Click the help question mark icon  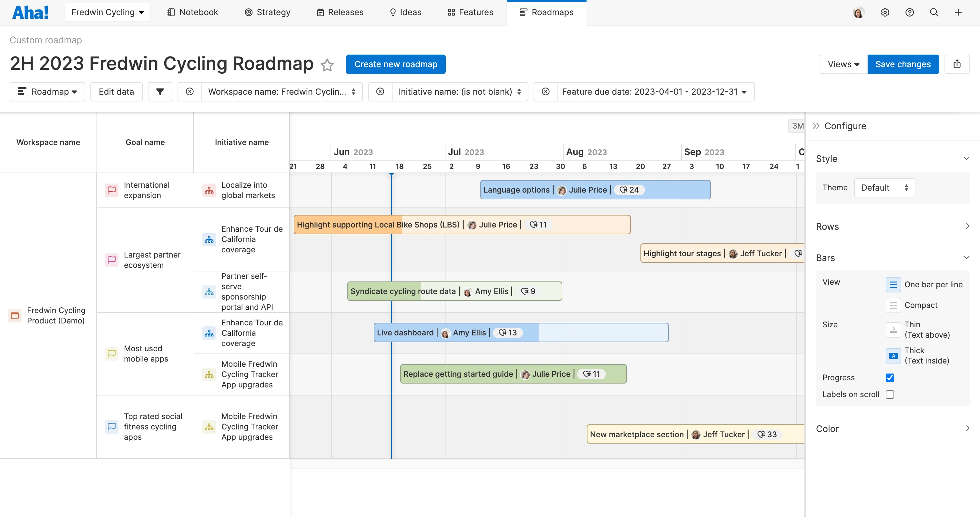(x=909, y=12)
